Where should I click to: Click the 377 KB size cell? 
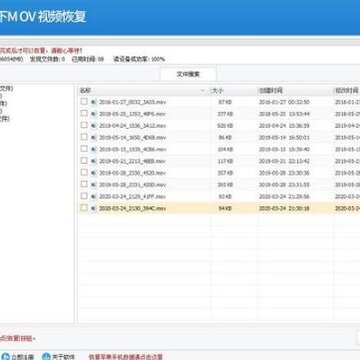225,114
